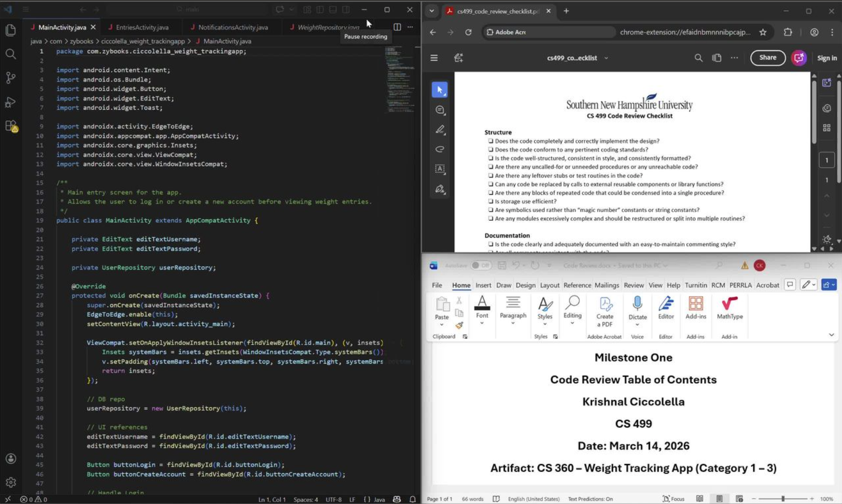Collapse the Word ribbon with chevron
This screenshot has height=504, width=842.
pos(831,335)
